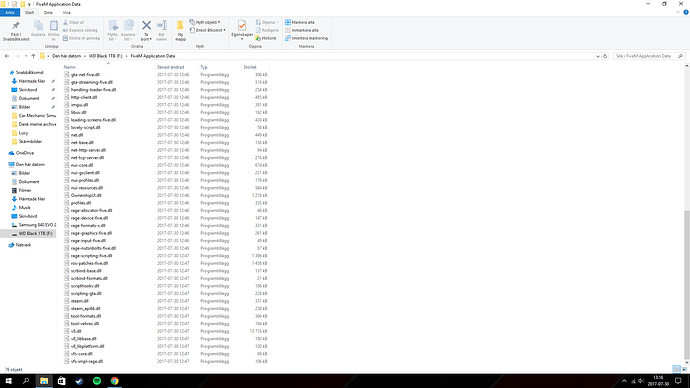Viewport: 690px width, 388px height.
Task: Click Markera alla in the ribbon
Action: point(300,22)
